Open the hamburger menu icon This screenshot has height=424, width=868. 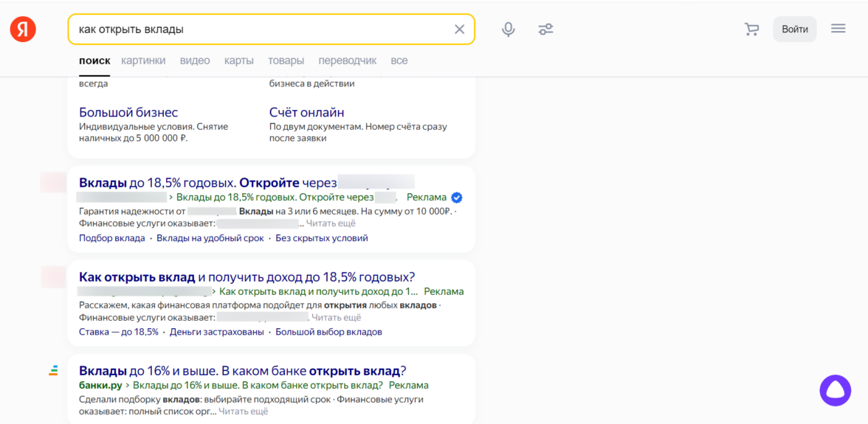pyautogui.click(x=838, y=29)
